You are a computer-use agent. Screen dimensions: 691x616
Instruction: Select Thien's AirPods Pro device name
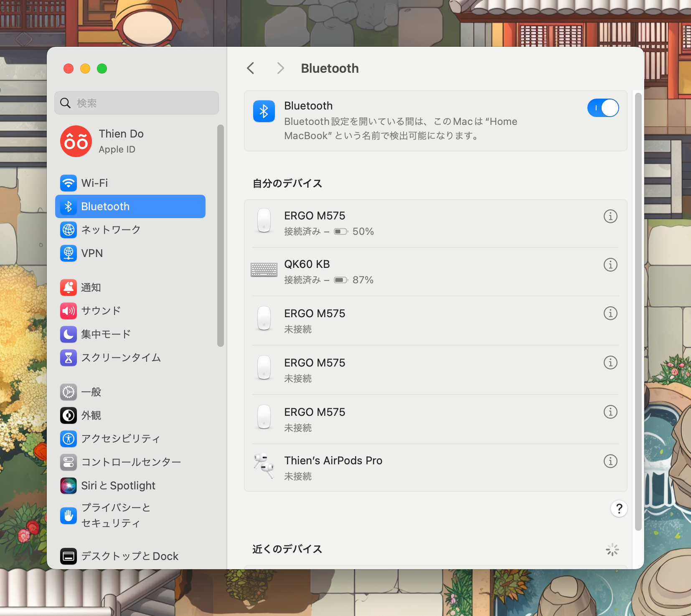point(333,461)
